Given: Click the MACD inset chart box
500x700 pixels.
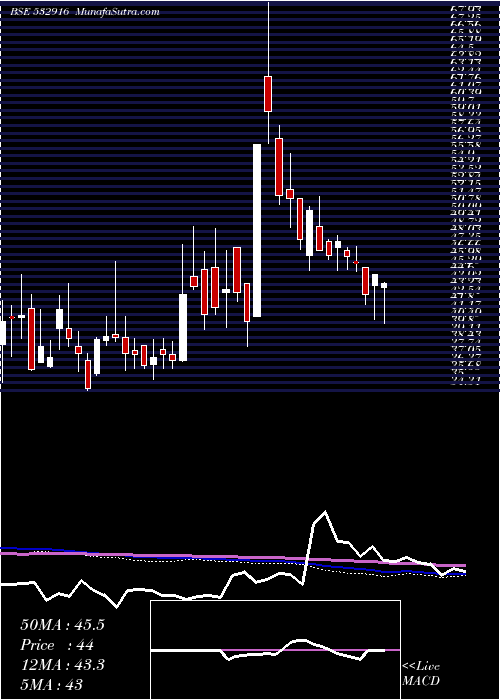Looking at the screenshot, I should [275, 650].
